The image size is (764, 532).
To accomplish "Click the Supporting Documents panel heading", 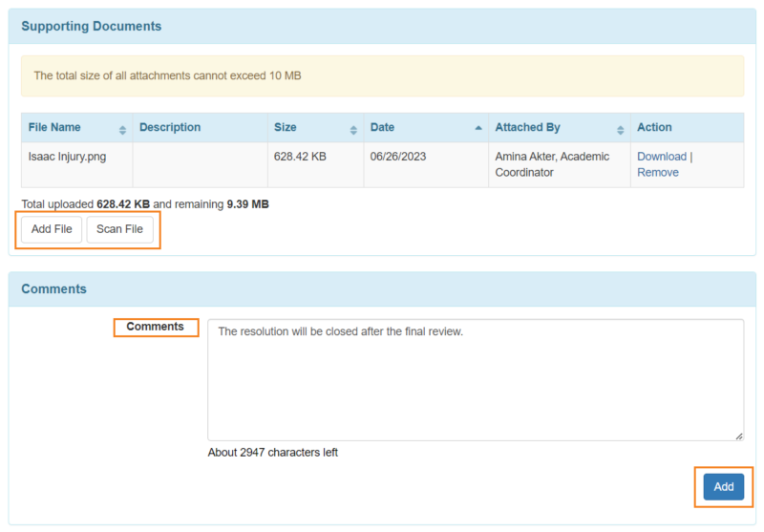I will coord(92,27).
